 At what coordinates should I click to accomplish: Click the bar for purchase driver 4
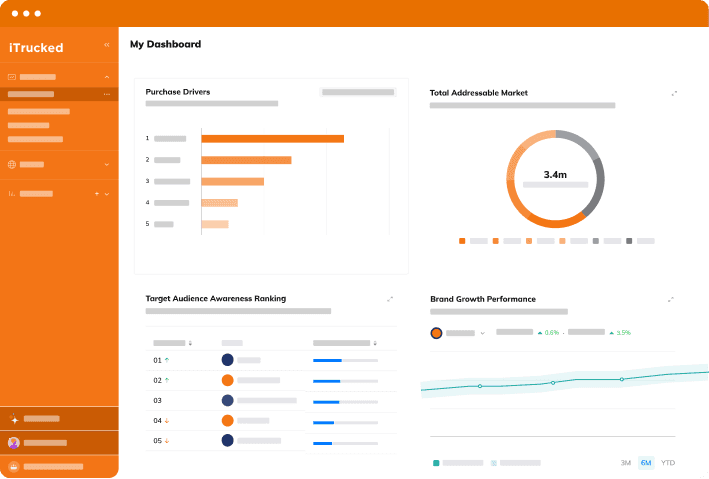point(220,203)
